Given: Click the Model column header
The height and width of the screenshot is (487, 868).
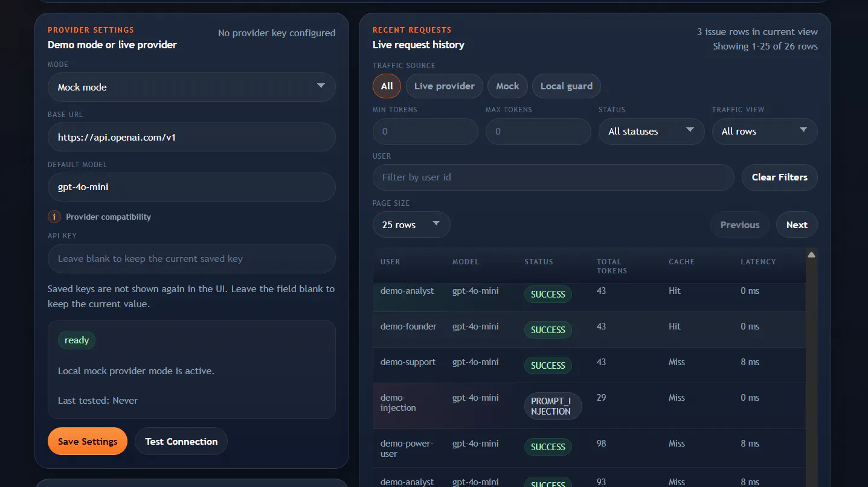Looking at the screenshot, I should pos(466,261).
